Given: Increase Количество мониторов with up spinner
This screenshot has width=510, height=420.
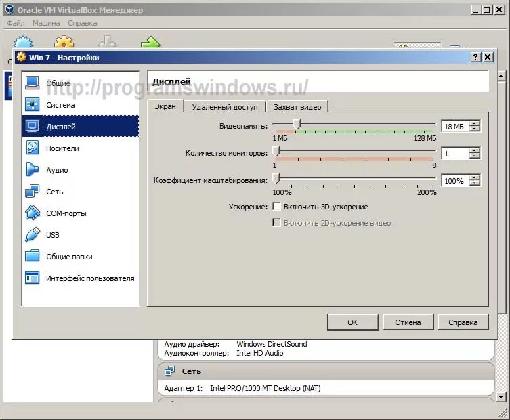Looking at the screenshot, I should point(475,150).
